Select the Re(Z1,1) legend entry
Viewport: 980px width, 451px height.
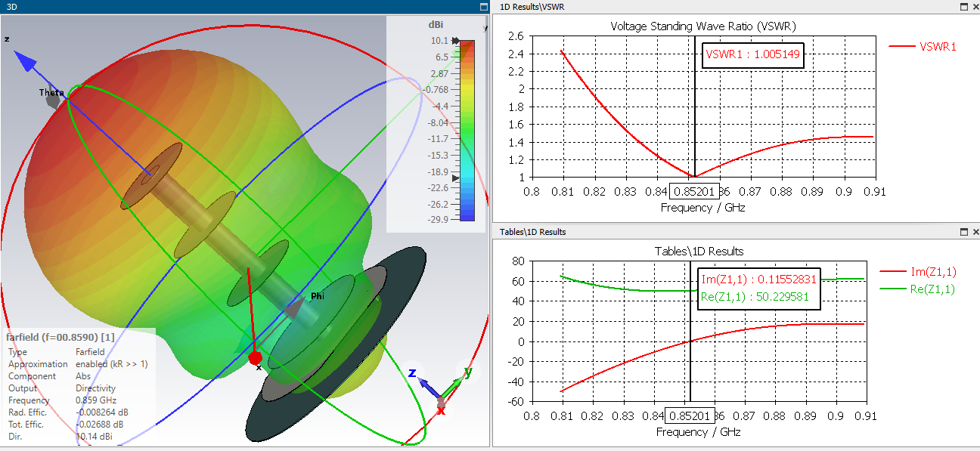[x=918, y=289]
